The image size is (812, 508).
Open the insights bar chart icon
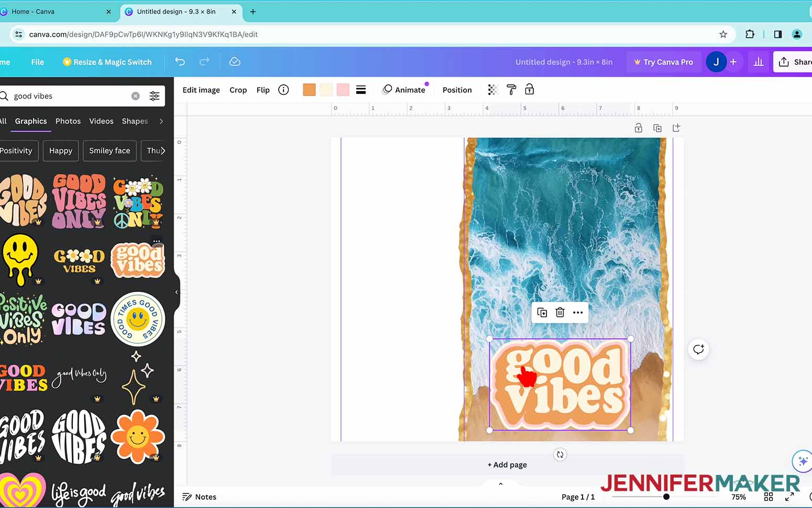[x=758, y=62]
